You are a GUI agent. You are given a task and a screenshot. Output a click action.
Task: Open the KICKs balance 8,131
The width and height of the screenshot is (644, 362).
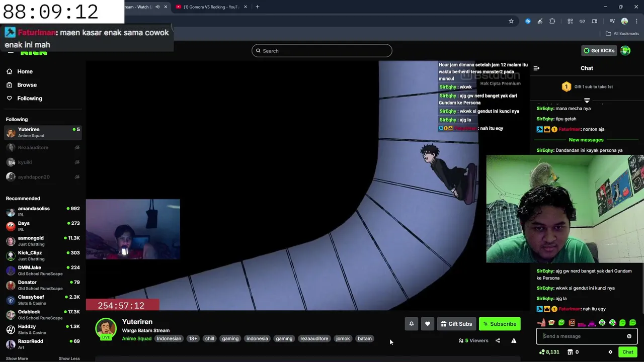click(x=549, y=352)
